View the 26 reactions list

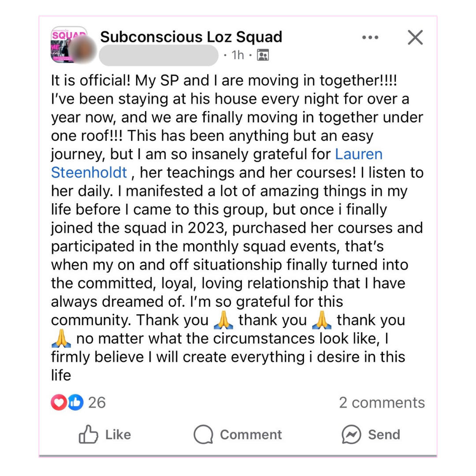click(97, 402)
